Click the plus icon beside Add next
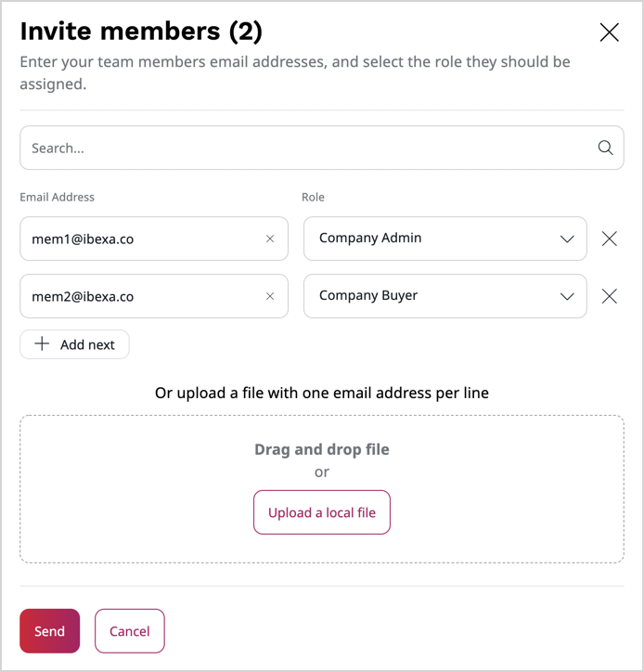This screenshot has height=672, width=644. click(x=42, y=344)
